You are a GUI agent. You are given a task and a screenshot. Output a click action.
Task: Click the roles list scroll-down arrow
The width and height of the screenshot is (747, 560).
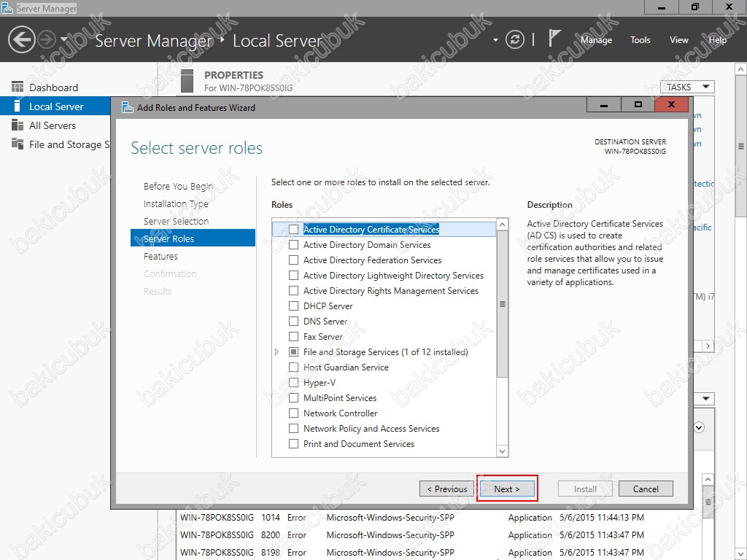coord(502,451)
